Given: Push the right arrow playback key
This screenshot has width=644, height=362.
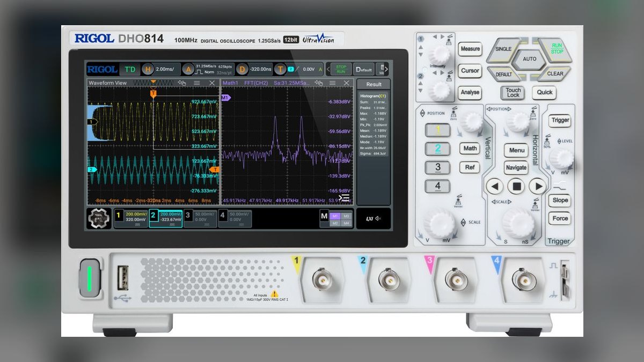Looking at the screenshot, I should [537, 187].
